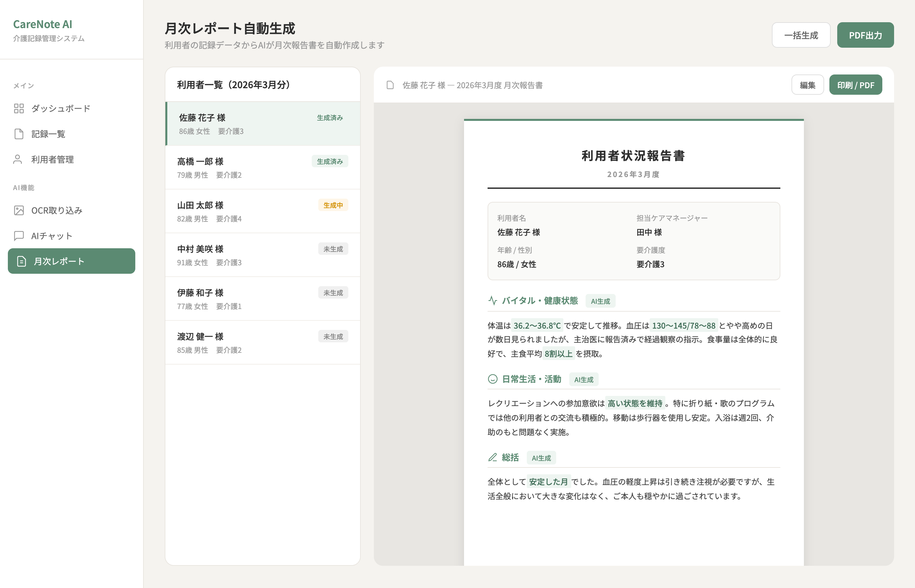This screenshot has height=588, width=915.
Task: Click the 総括 section heading
Action: point(510,457)
